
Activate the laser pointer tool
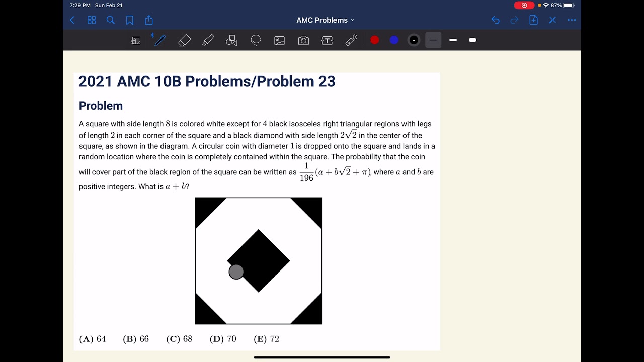351,40
